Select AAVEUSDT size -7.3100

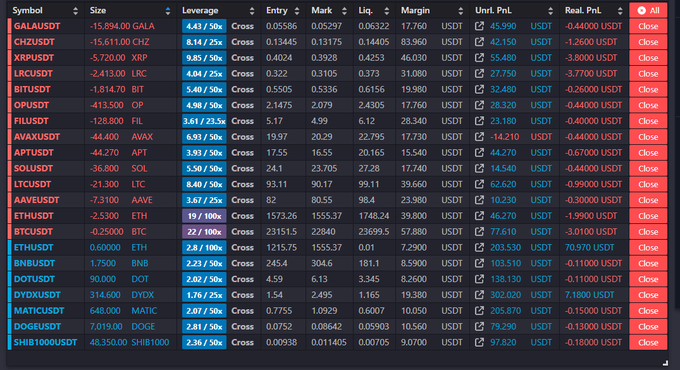pyautogui.click(x=104, y=200)
